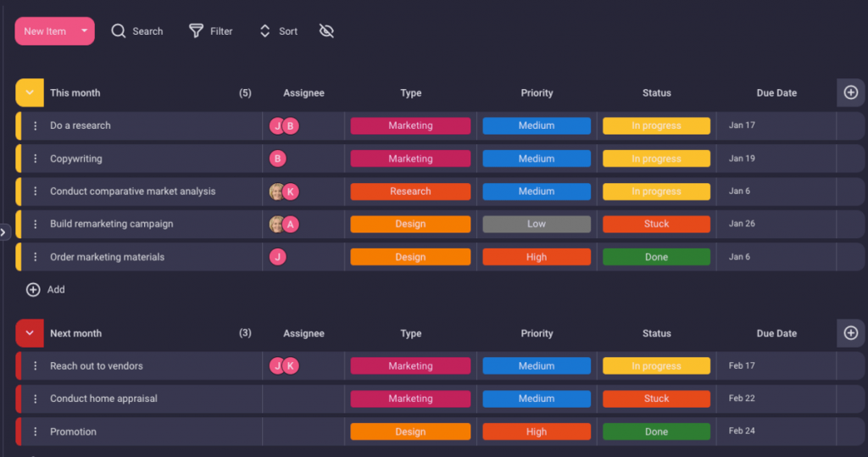Click the New Item button
Image resolution: width=868 pixels, height=457 pixels.
[45, 31]
